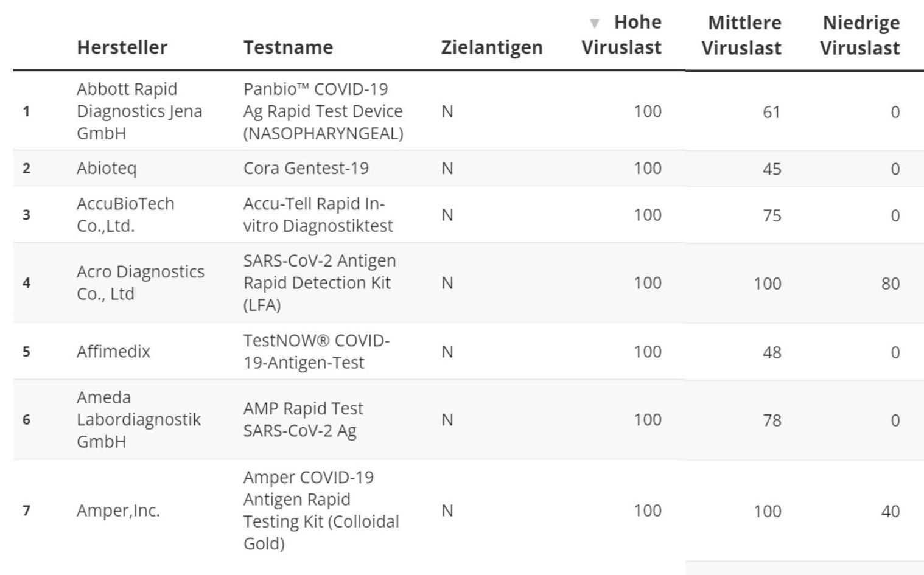Image resolution: width=924 pixels, height=575 pixels.
Task: Click the low viral load value 80
Action: click(x=890, y=284)
